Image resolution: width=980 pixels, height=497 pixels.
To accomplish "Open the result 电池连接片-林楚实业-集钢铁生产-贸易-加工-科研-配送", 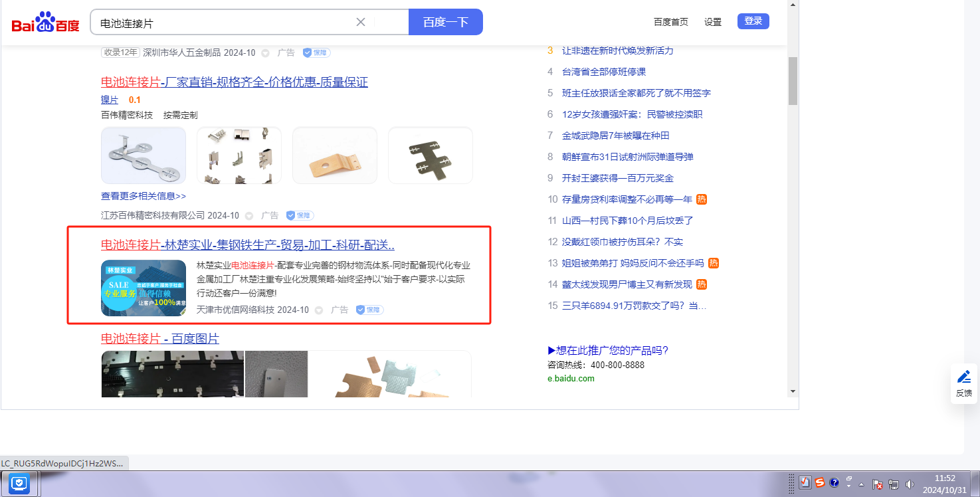I will [248, 245].
